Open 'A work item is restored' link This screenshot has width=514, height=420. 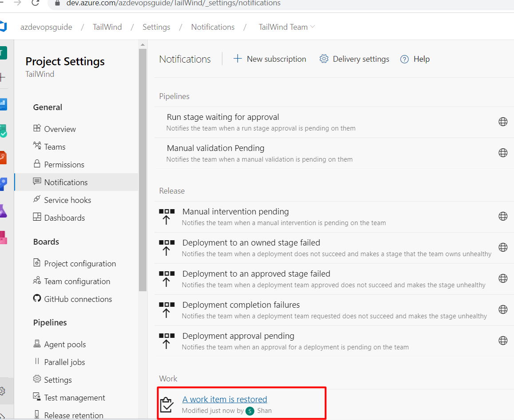coord(225,399)
